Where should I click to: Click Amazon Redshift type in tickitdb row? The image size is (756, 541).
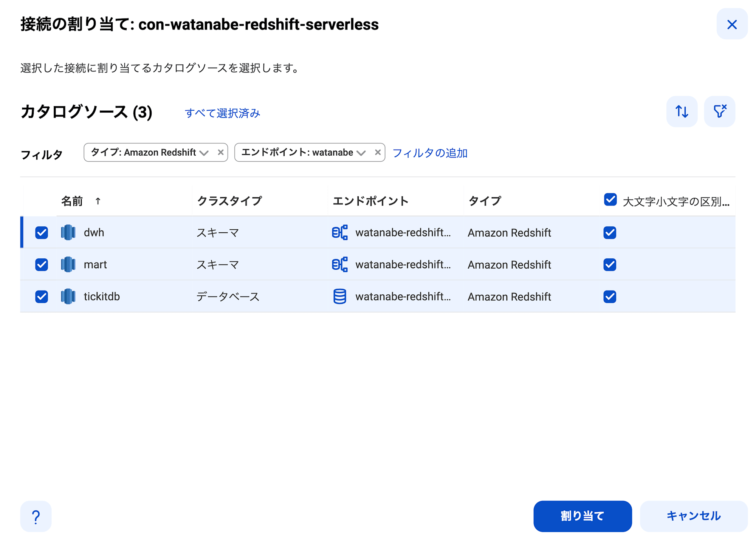(509, 297)
